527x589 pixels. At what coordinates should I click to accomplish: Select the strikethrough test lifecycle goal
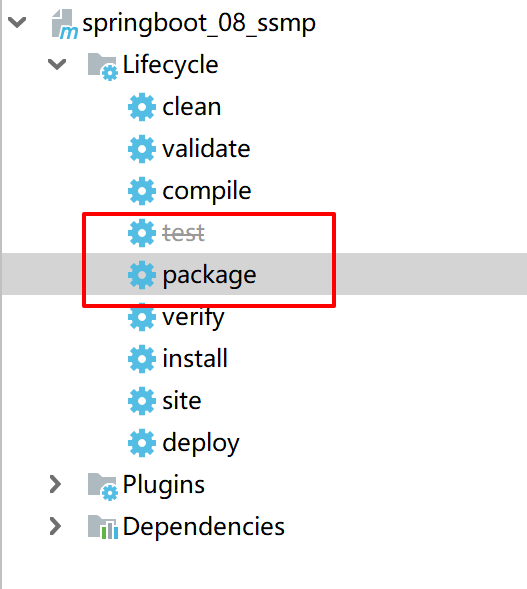pos(183,233)
